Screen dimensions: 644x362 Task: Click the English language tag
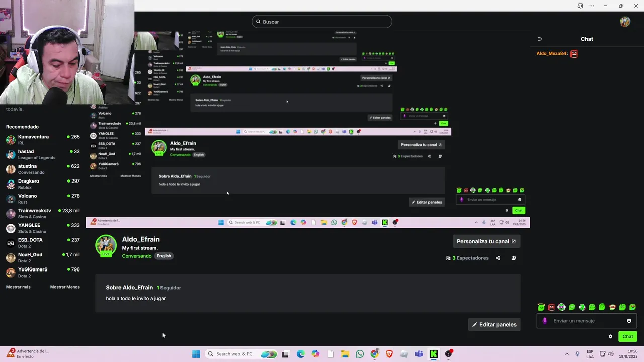pyautogui.click(x=164, y=256)
